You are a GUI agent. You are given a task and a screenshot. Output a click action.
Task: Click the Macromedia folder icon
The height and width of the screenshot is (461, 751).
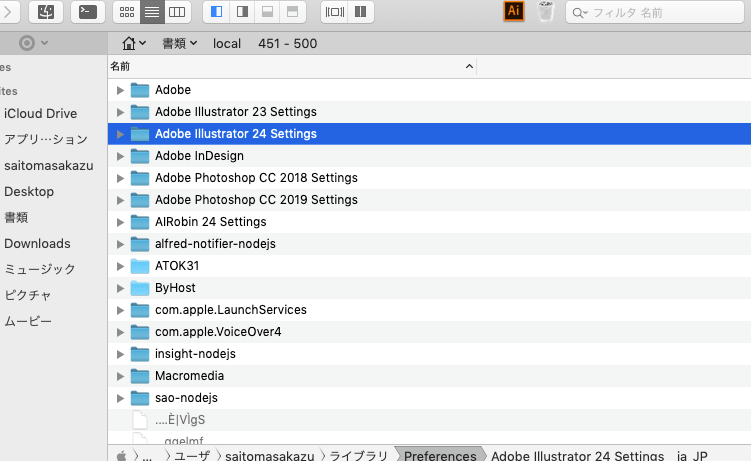pyautogui.click(x=140, y=376)
